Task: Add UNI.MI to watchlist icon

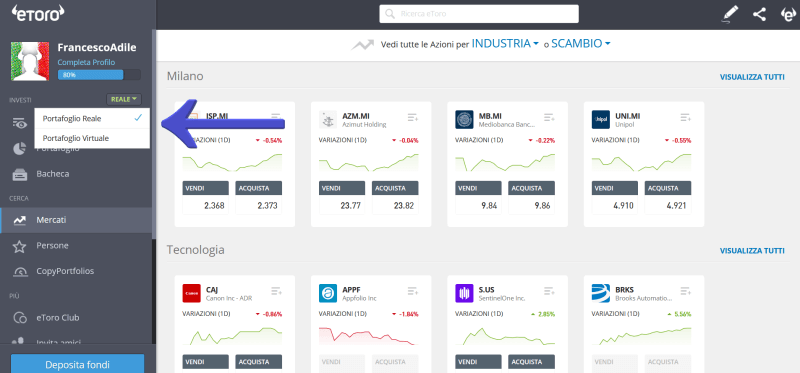Action: click(x=685, y=118)
